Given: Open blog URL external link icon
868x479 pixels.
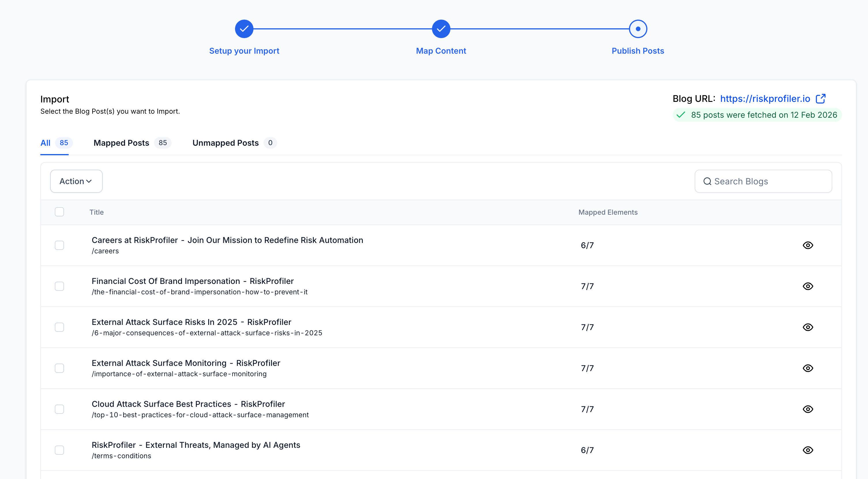Looking at the screenshot, I should [x=820, y=98].
